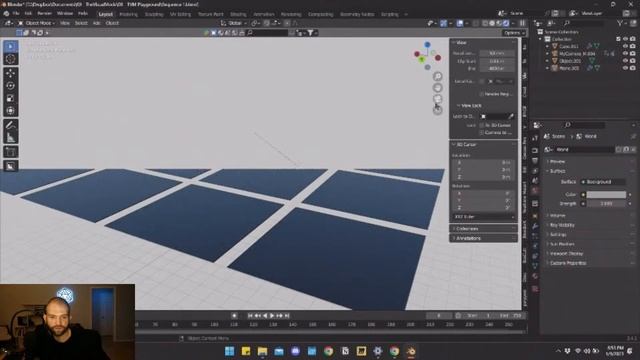Select the Measure tool
This screenshot has height=360, width=640.
point(11,138)
